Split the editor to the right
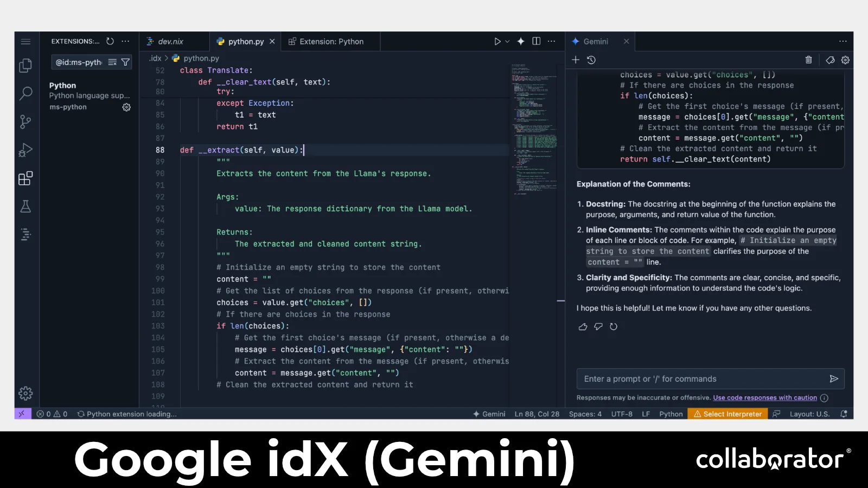 537,41
